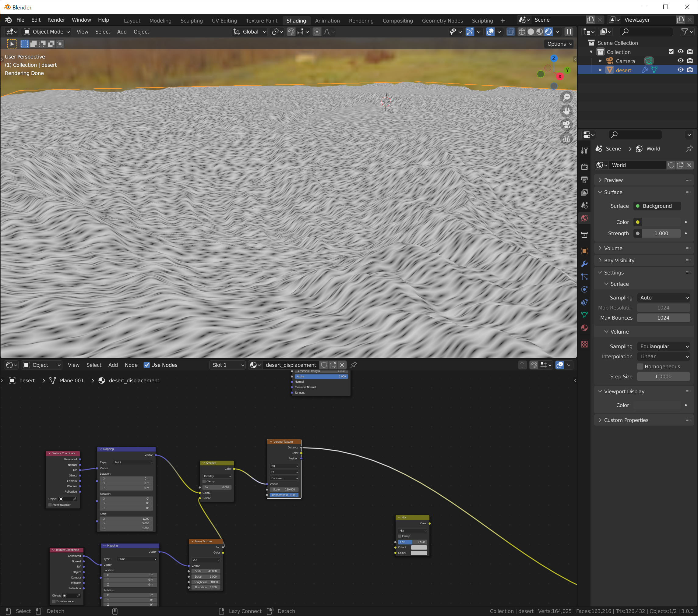
Task: Toggle camera view with camera icon
Action: tap(566, 125)
